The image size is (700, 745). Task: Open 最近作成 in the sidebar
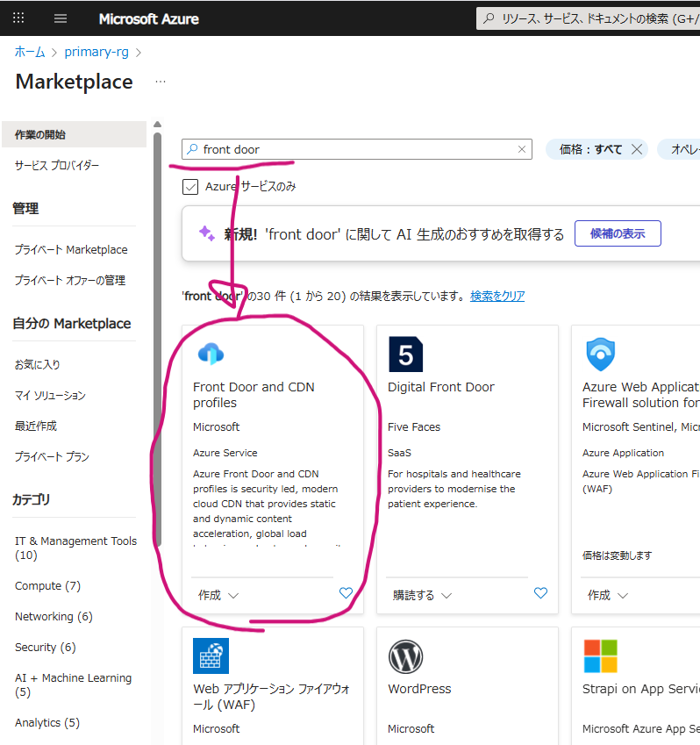(x=36, y=426)
